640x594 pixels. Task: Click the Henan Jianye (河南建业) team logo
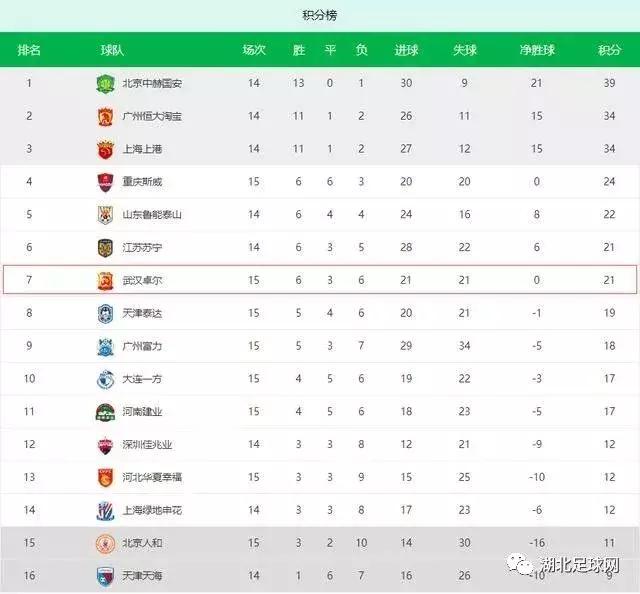tap(105, 412)
